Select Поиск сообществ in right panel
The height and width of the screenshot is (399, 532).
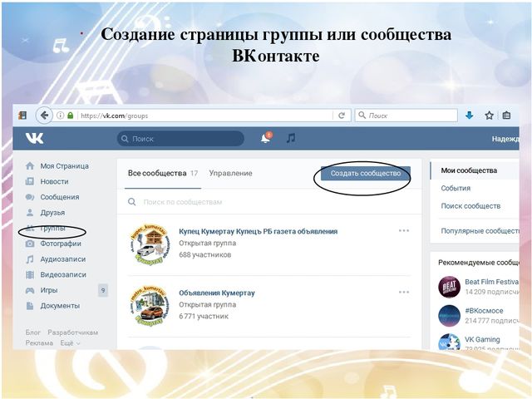coord(470,206)
